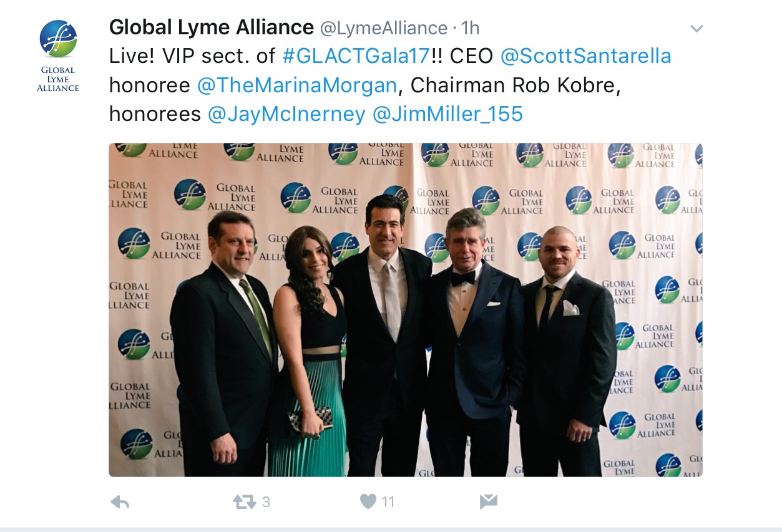View the tweet's 1h timestamp permalink
782x532 pixels.
(470, 28)
